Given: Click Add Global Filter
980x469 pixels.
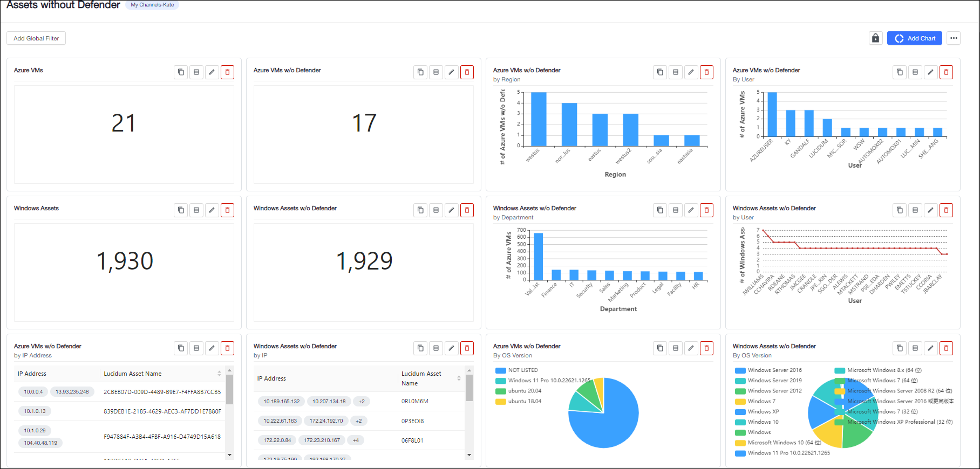Looking at the screenshot, I should 36,38.
